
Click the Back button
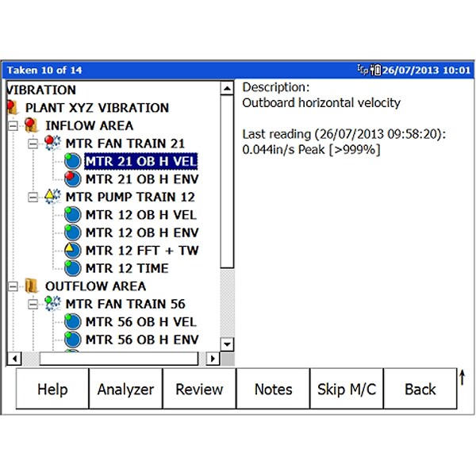coord(420,389)
